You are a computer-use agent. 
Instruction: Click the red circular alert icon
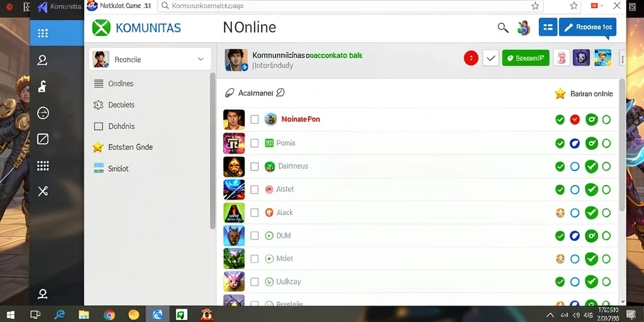point(471,58)
